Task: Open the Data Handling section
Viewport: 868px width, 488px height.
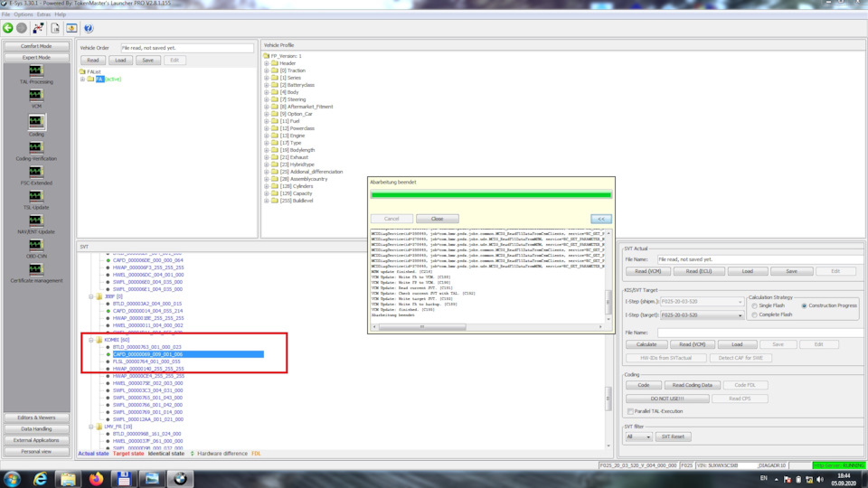Action: (36, 428)
